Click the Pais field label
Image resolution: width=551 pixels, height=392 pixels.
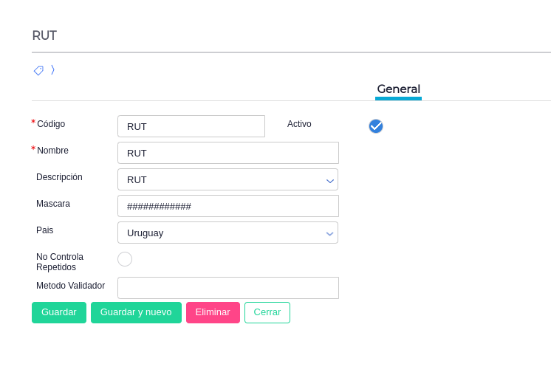44,230
